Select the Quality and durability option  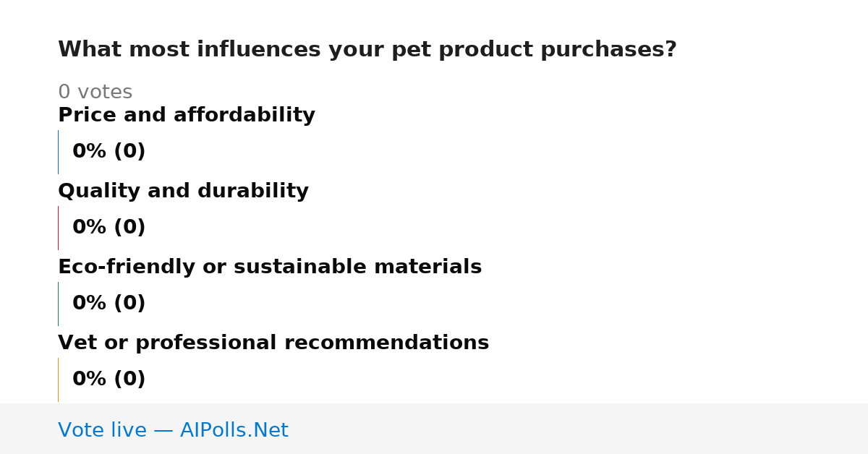pyautogui.click(x=183, y=191)
